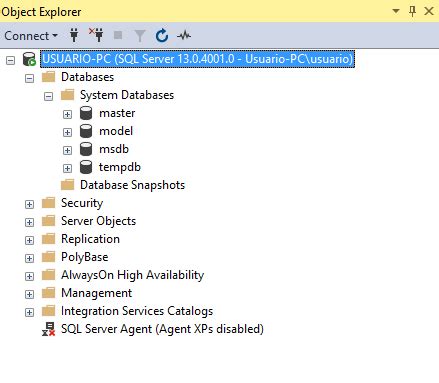Select the Databases node label
Image resolution: width=439 pixels, height=383 pixels.
click(88, 77)
